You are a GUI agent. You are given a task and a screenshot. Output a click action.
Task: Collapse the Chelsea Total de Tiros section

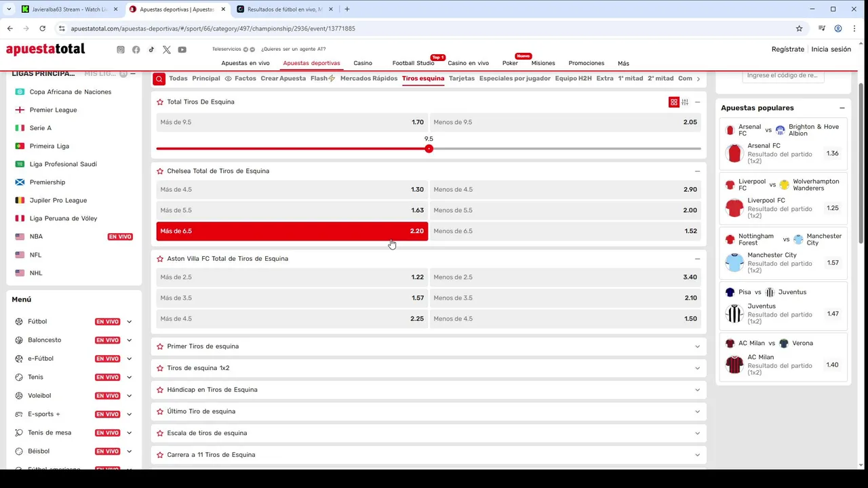(697, 171)
